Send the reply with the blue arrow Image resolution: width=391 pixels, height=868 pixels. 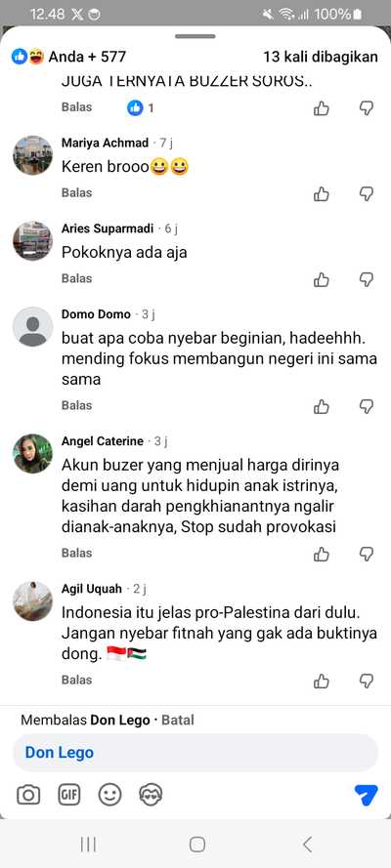click(x=366, y=796)
